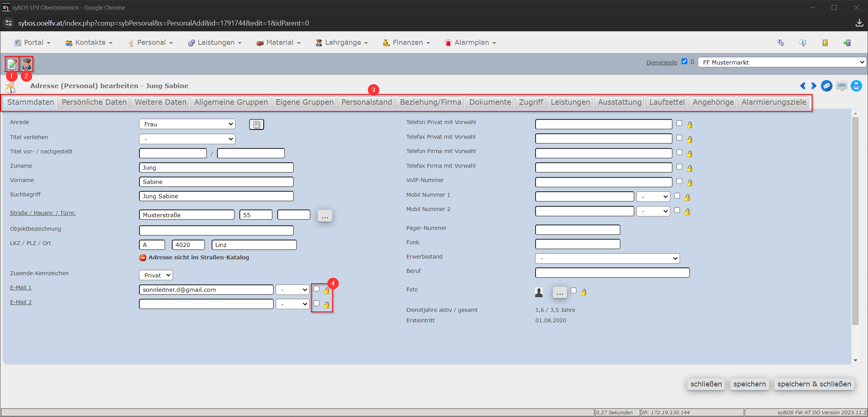Click the yellow book icon in the top menu bar
The width and height of the screenshot is (868, 417).
coord(825,43)
